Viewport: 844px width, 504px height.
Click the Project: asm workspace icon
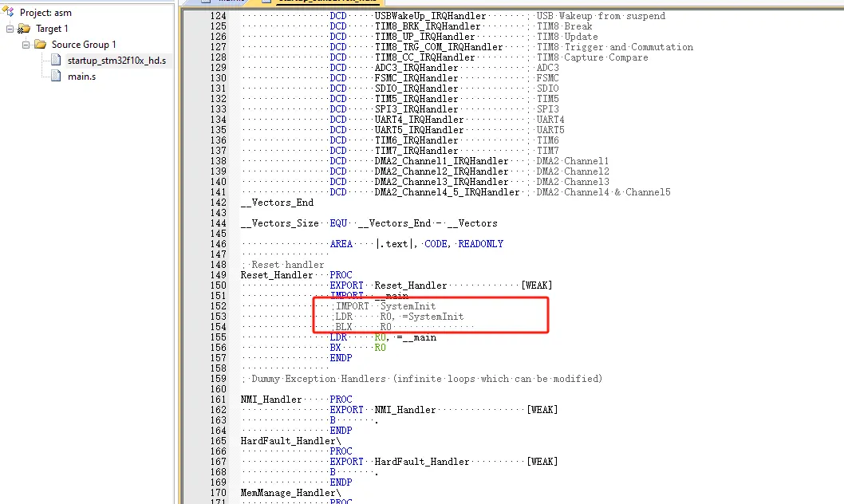pyautogui.click(x=8, y=11)
